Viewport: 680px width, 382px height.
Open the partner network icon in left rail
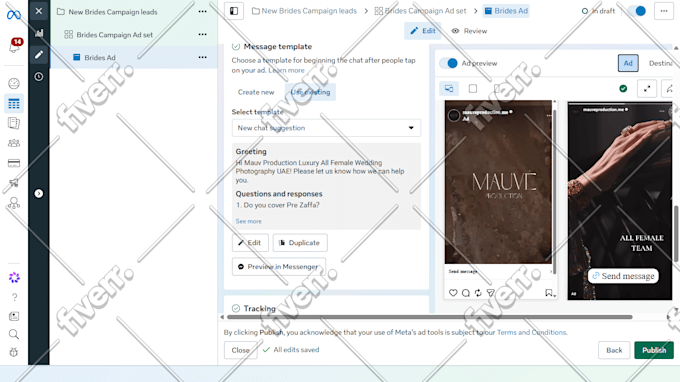[x=14, y=203]
